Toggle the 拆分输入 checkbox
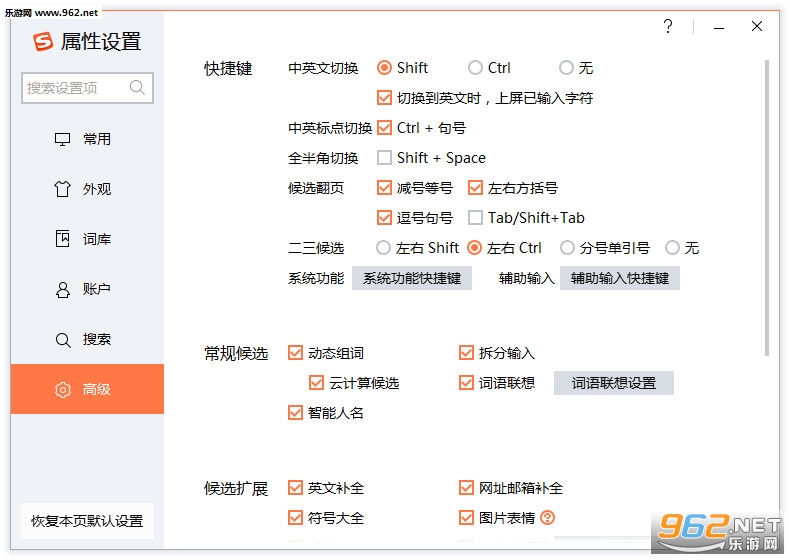Viewport: 790px width, 560px height. pyautogui.click(x=466, y=353)
